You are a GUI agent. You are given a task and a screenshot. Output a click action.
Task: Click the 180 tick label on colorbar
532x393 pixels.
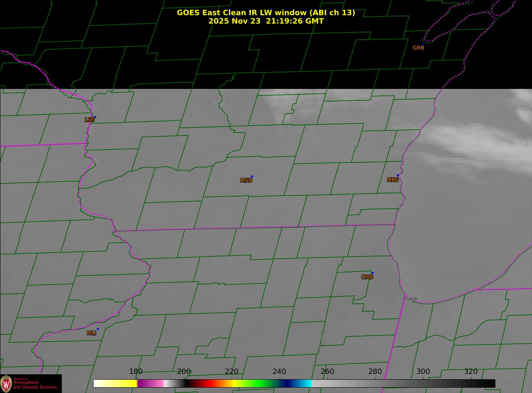135,372
